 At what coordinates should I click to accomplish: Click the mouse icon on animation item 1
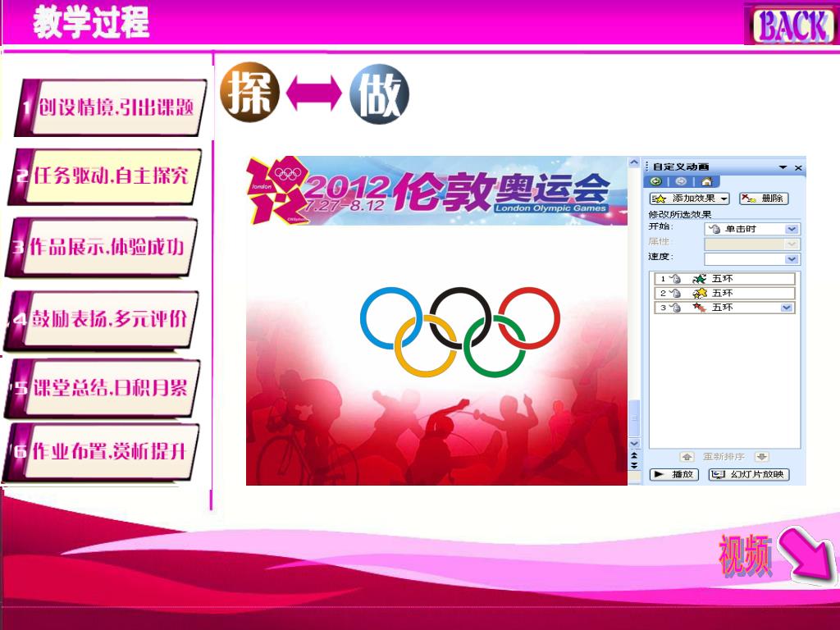click(675, 279)
